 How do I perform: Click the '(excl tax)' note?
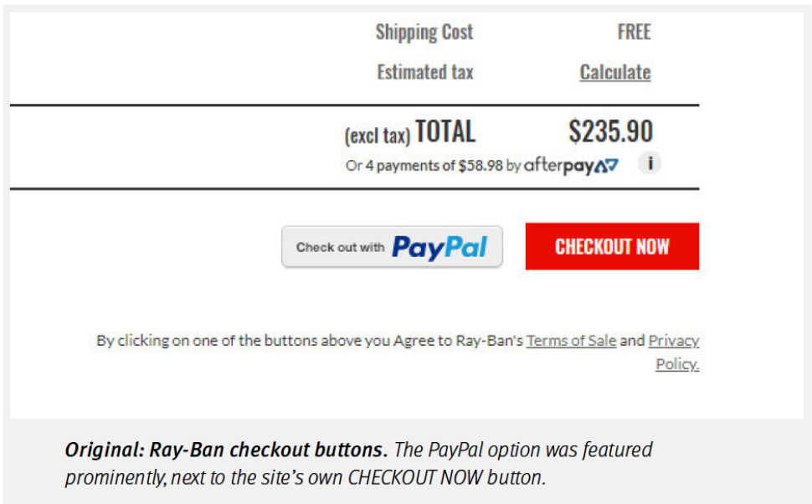(x=377, y=136)
